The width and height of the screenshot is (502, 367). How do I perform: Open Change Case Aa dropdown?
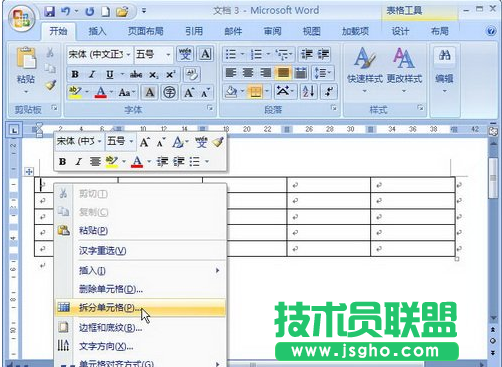(x=127, y=92)
